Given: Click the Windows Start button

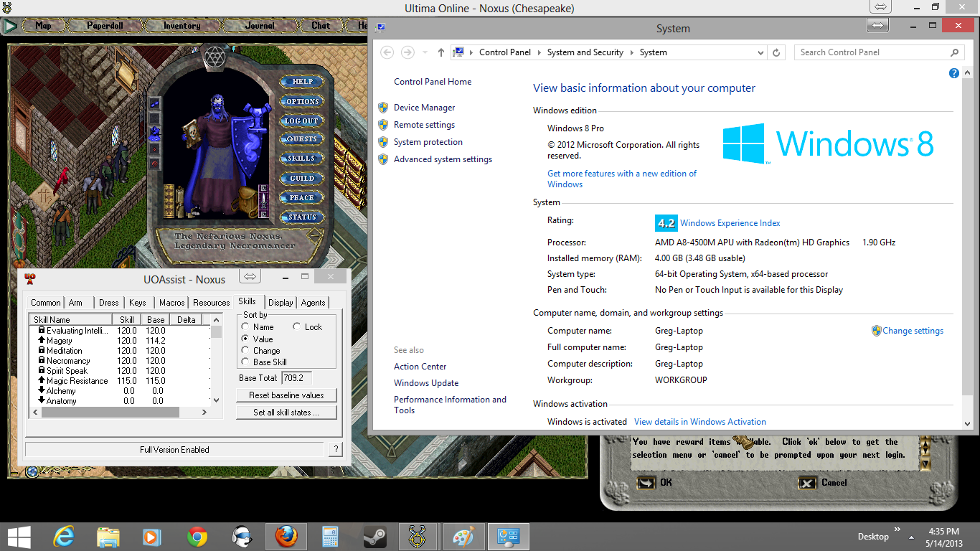Looking at the screenshot, I should point(19,537).
